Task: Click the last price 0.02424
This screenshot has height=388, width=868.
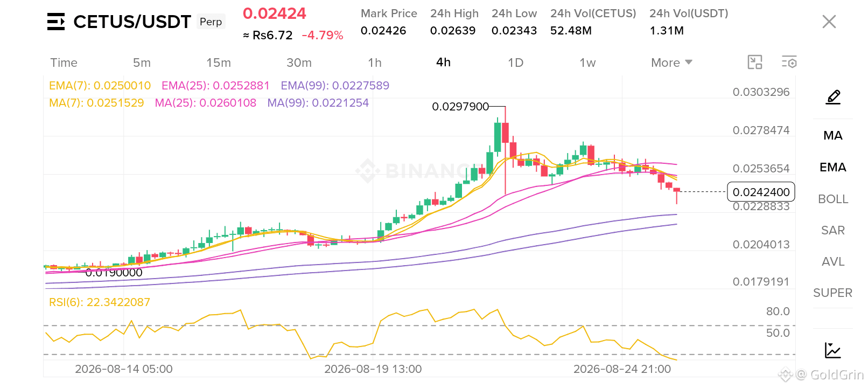Action: [274, 13]
